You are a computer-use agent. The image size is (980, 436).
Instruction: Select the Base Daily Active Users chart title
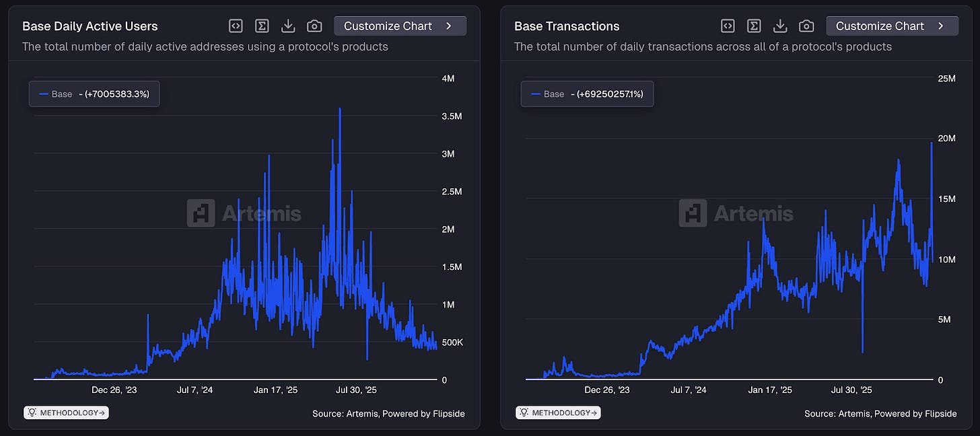point(90,26)
